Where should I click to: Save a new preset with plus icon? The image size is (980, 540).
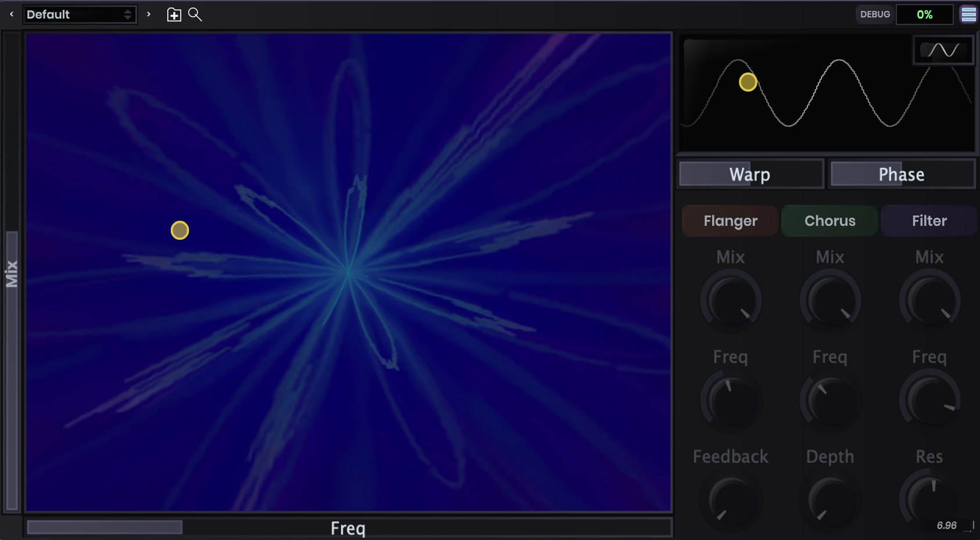pos(174,15)
